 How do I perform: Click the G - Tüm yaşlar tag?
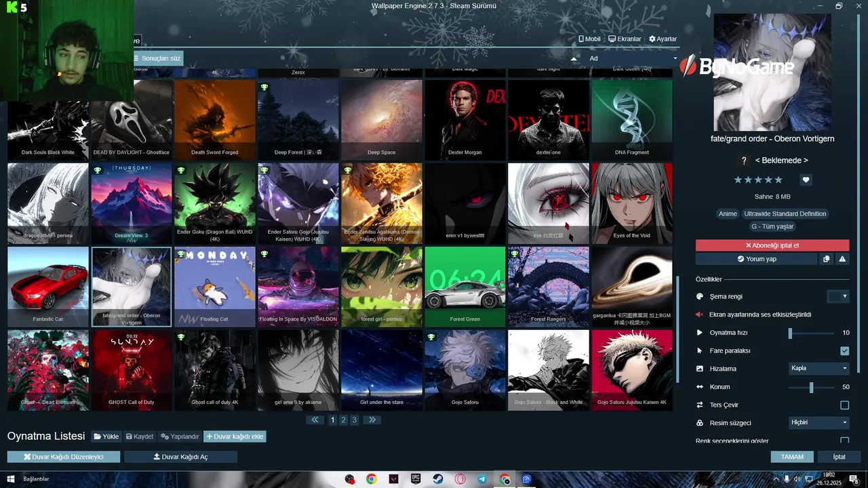point(772,226)
